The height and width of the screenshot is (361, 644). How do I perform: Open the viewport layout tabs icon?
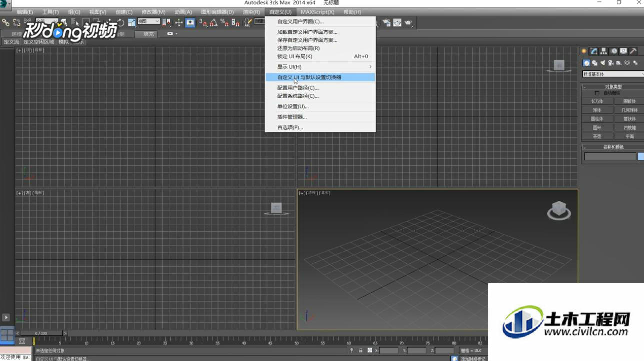[x=7, y=334]
